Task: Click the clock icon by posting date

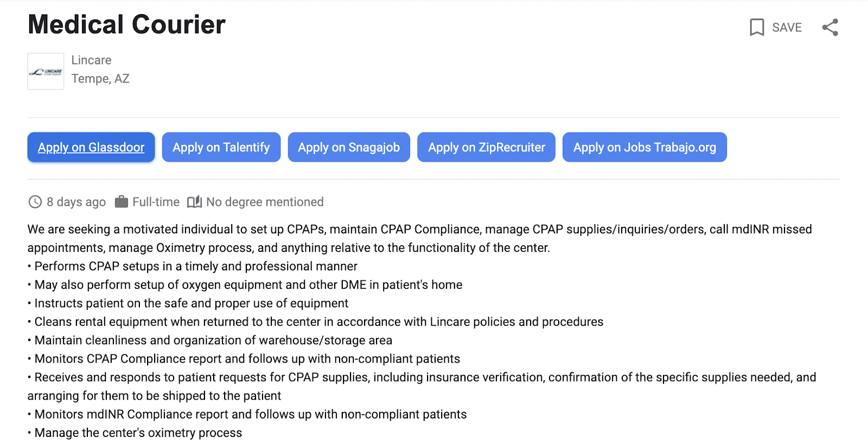Action: [35, 202]
